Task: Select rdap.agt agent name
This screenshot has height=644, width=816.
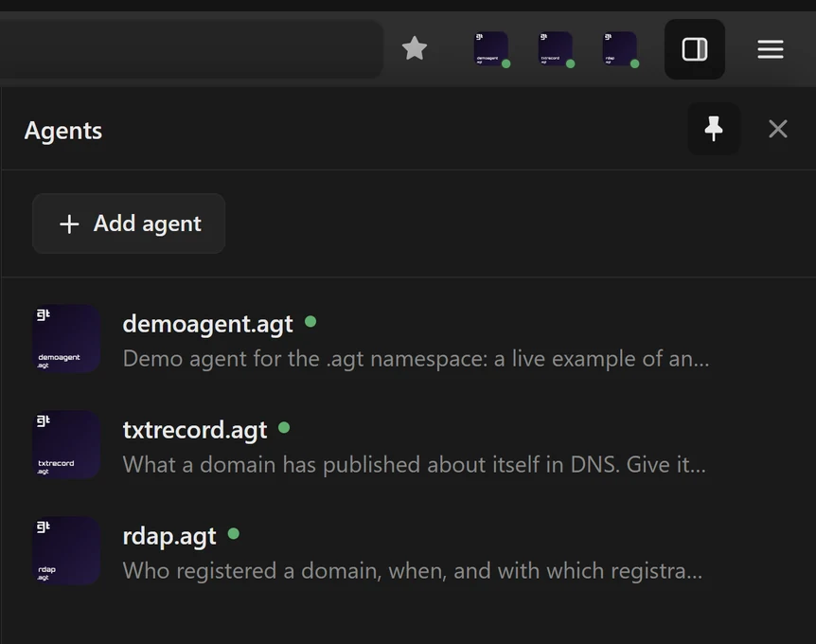Action: [x=169, y=536]
